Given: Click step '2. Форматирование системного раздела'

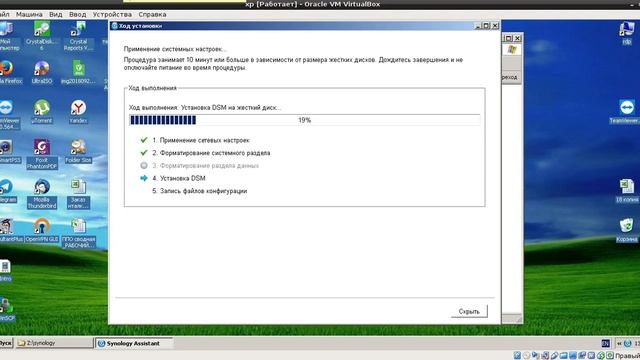Looking at the screenshot, I should [x=211, y=153].
